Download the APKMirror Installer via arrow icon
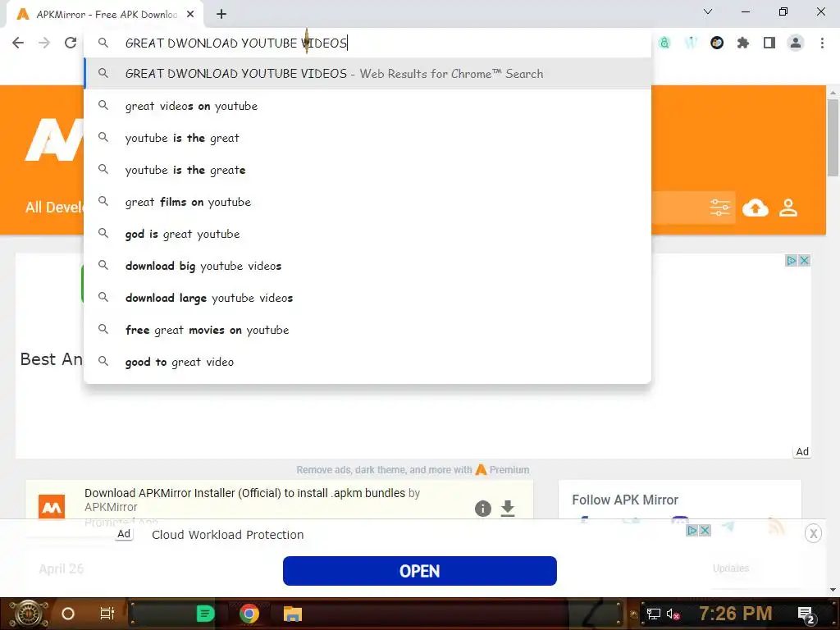The image size is (840, 630). [507, 508]
